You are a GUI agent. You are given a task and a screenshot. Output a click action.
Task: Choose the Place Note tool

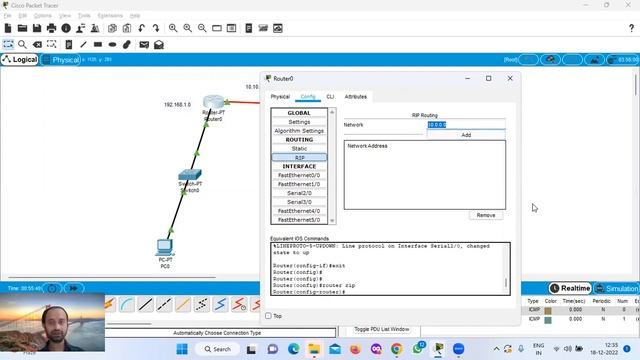pyautogui.click(x=69, y=44)
